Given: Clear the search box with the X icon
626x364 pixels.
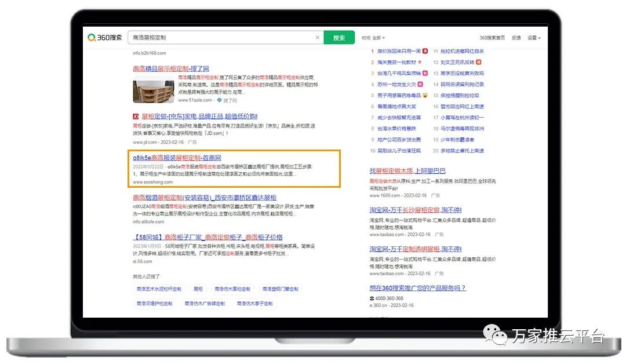Looking at the screenshot, I should [317, 38].
